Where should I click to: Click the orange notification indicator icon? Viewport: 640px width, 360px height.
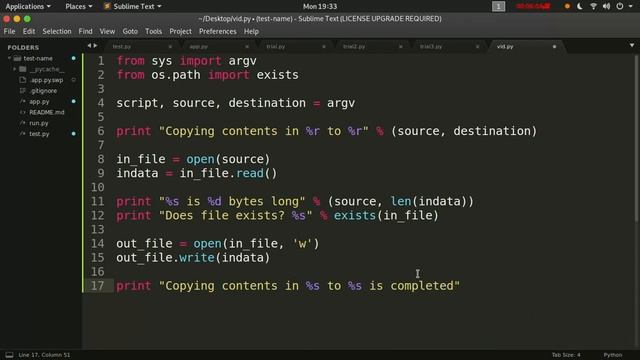[x=567, y=6]
